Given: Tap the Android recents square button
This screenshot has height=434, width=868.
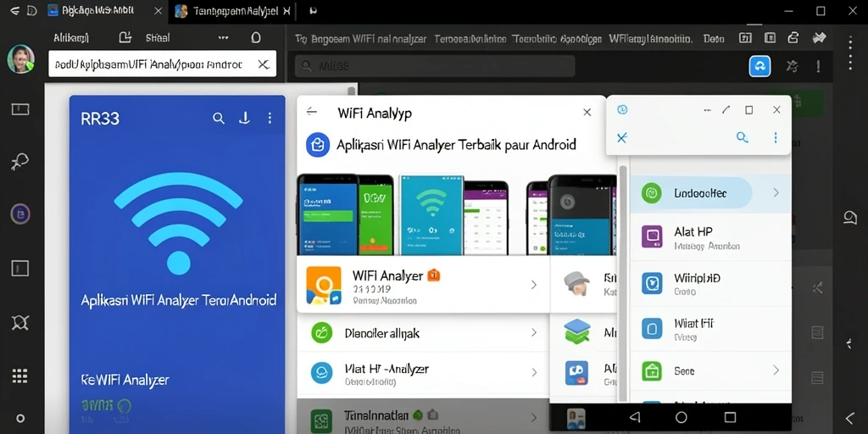Looking at the screenshot, I should pyautogui.click(x=730, y=417).
